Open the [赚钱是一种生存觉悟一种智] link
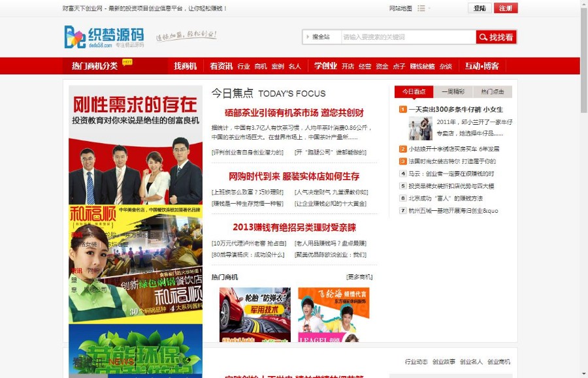This screenshot has width=588, height=378. (x=248, y=204)
